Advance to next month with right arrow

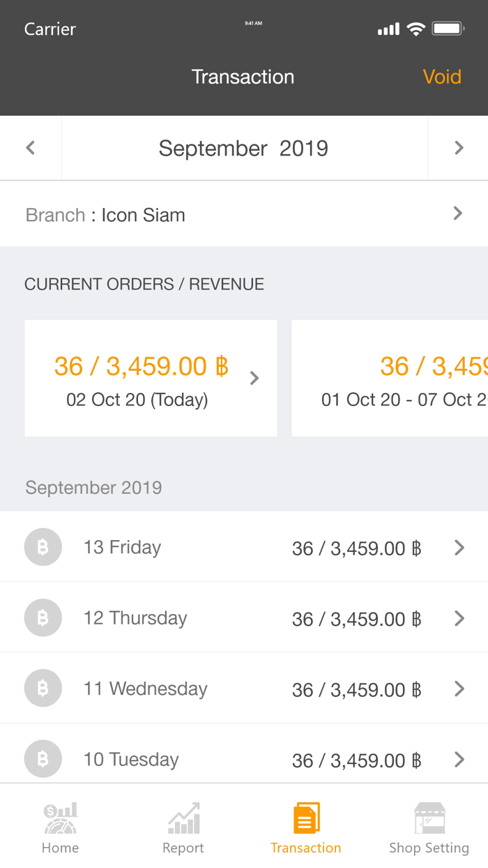458,147
